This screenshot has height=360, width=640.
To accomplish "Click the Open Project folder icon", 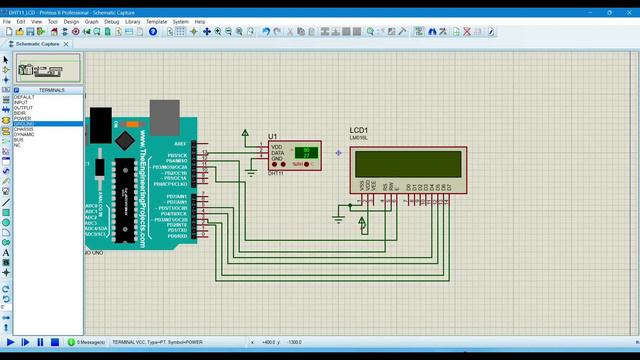I will click(x=20, y=31).
